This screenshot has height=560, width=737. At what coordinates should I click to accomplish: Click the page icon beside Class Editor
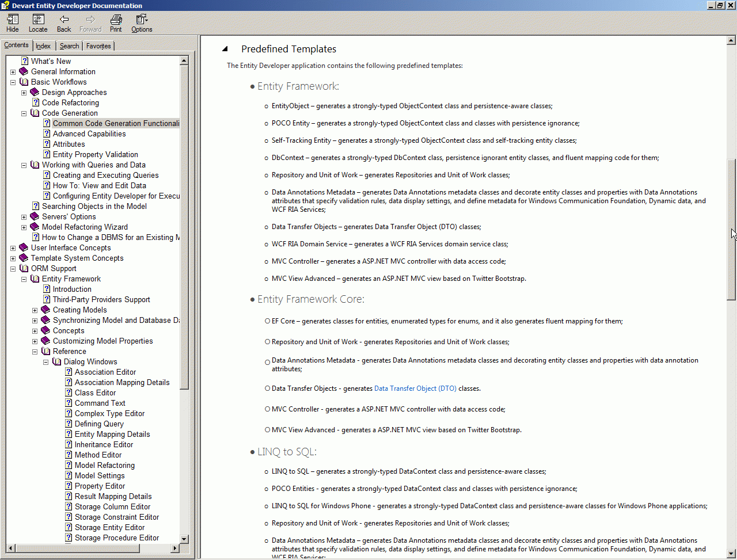(x=68, y=393)
